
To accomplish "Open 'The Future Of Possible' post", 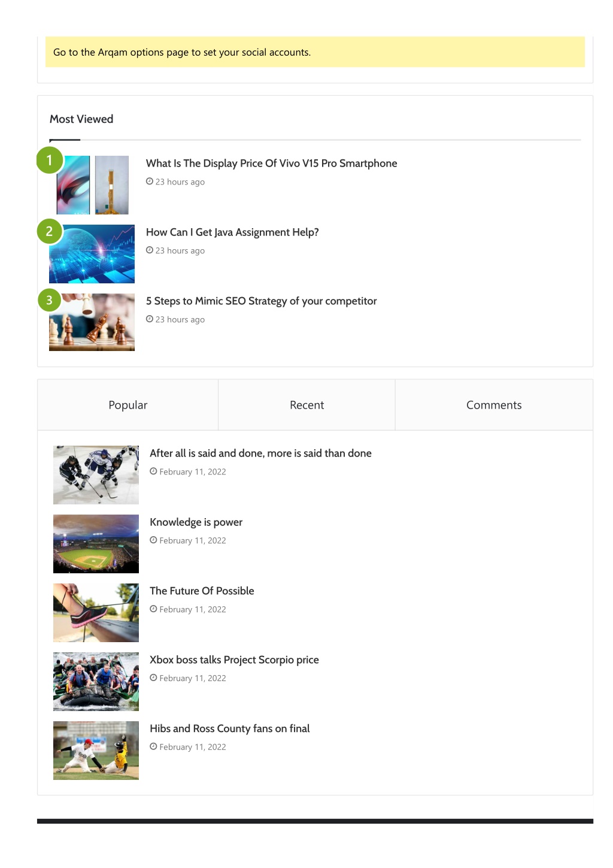I will (x=202, y=591).
